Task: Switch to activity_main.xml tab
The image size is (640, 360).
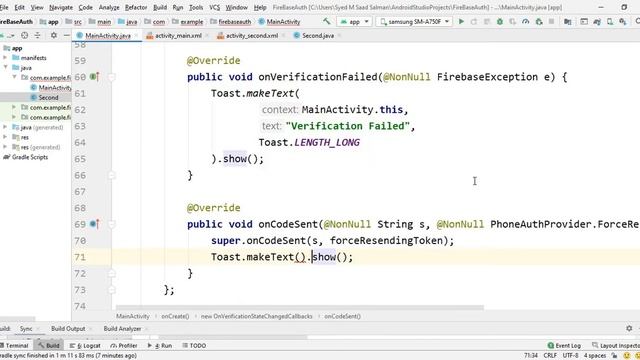Action: [178, 36]
